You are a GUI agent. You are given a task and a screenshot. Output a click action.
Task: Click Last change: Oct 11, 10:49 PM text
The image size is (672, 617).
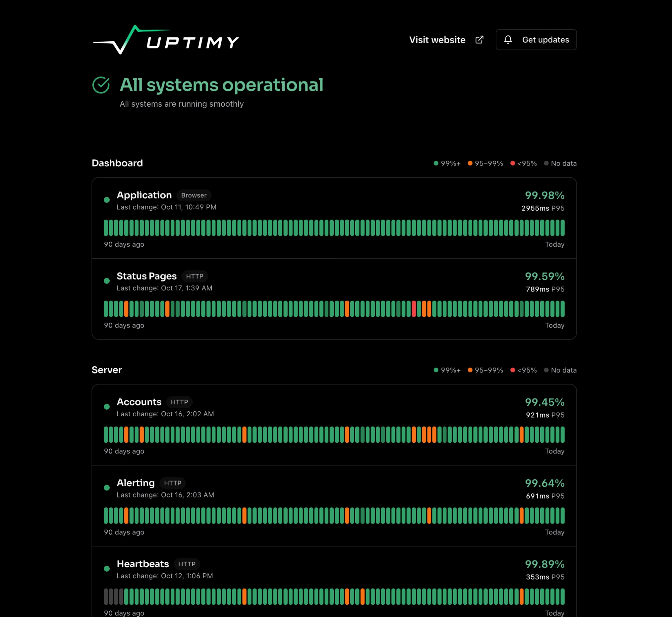[167, 207]
